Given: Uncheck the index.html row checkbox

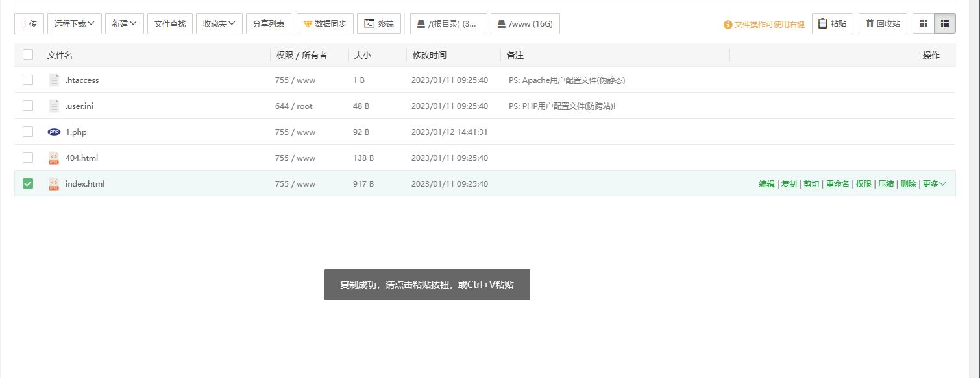Looking at the screenshot, I should pos(28,183).
